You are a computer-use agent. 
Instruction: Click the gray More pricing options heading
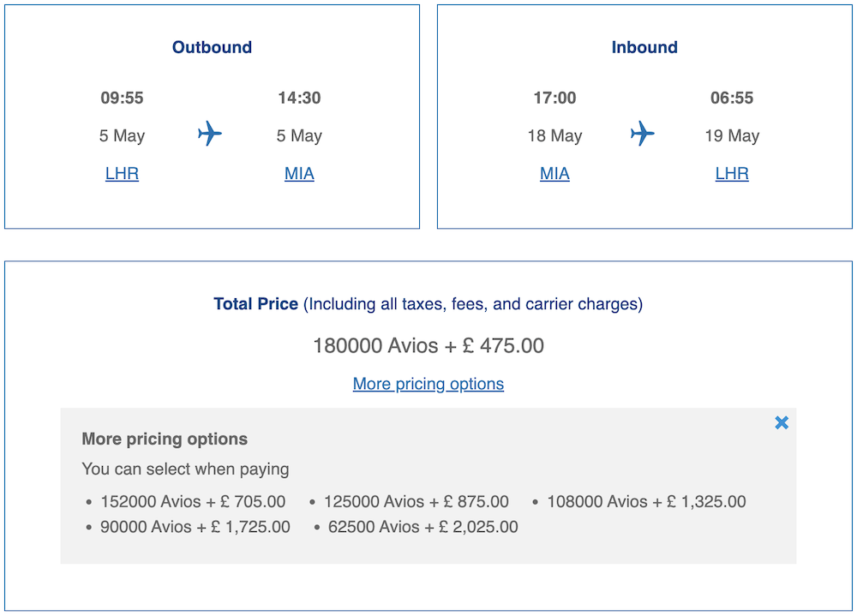point(165,439)
